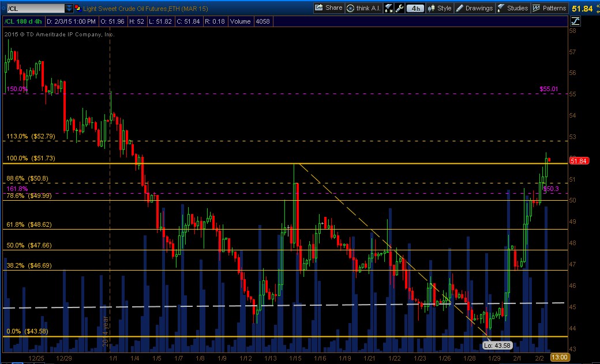Click the Light Sweet Crude Oil Futures title
The width and height of the screenshot is (600, 364).
[x=145, y=8]
